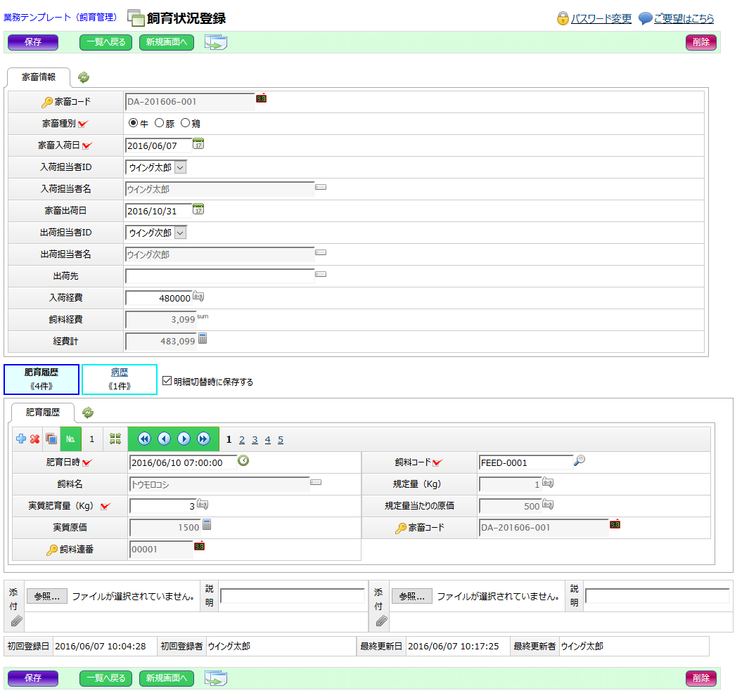Viewport: 749px width, 700px height.
Task: Click the 飼料コード search magnifier icon
Action: (x=580, y=461)
